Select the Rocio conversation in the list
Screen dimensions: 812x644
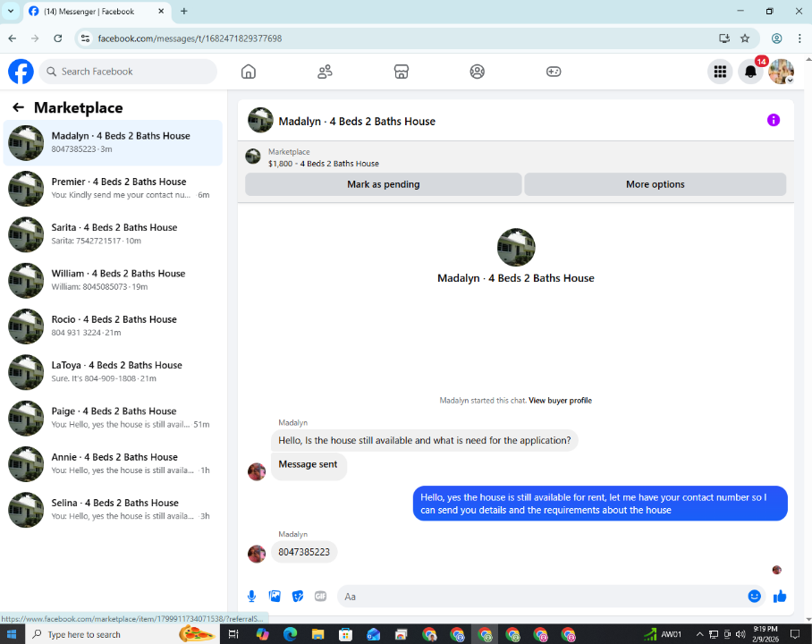[113, 326]
